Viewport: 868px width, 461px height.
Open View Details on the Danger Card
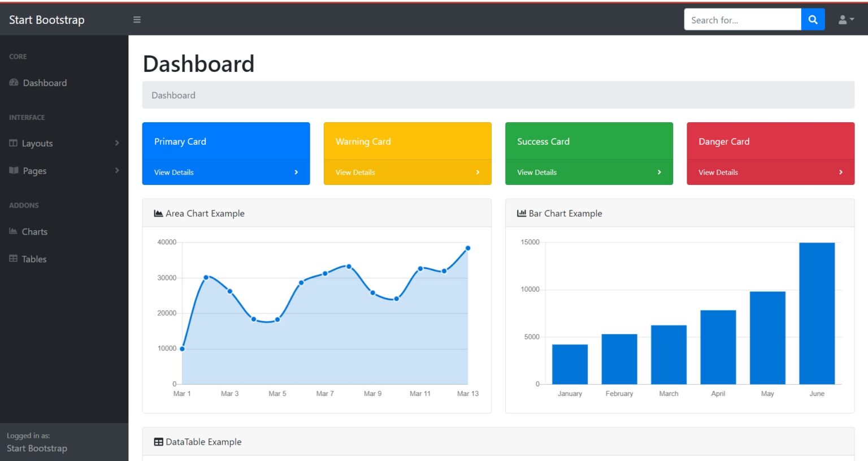point(718,172)
